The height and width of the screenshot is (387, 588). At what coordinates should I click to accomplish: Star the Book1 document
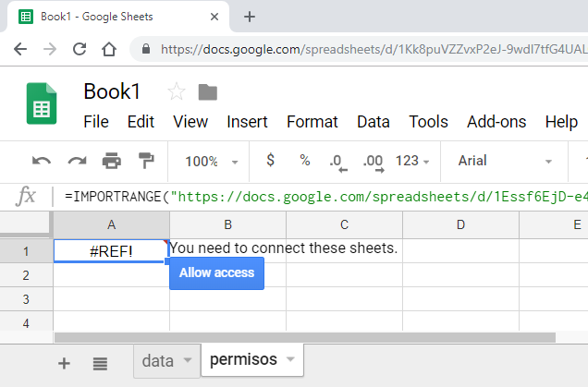177,91
